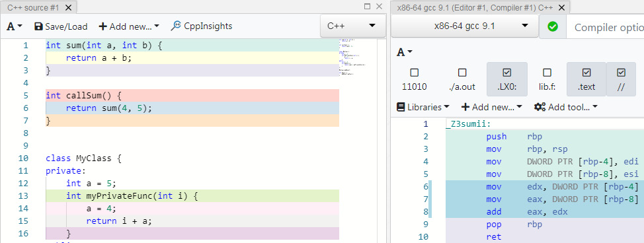This screenshot has height=243, width=644.
Task: Click the Add tool gears icon
Action: [540, 107]
